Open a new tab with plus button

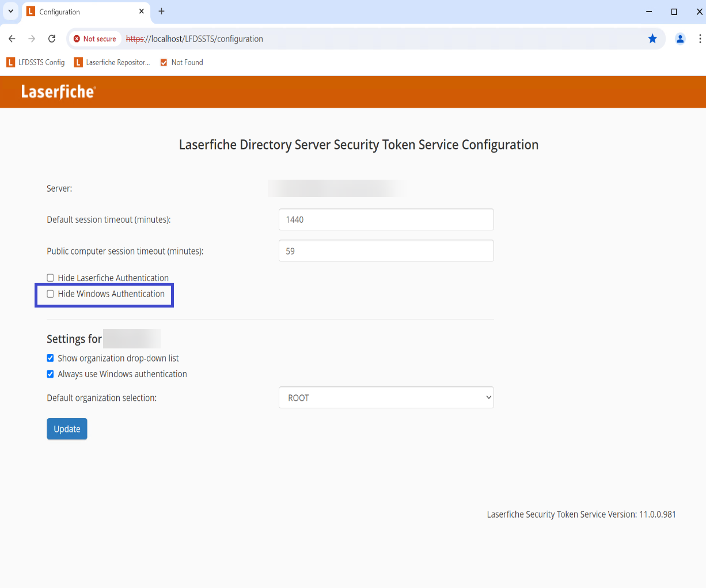click(161, 12)
